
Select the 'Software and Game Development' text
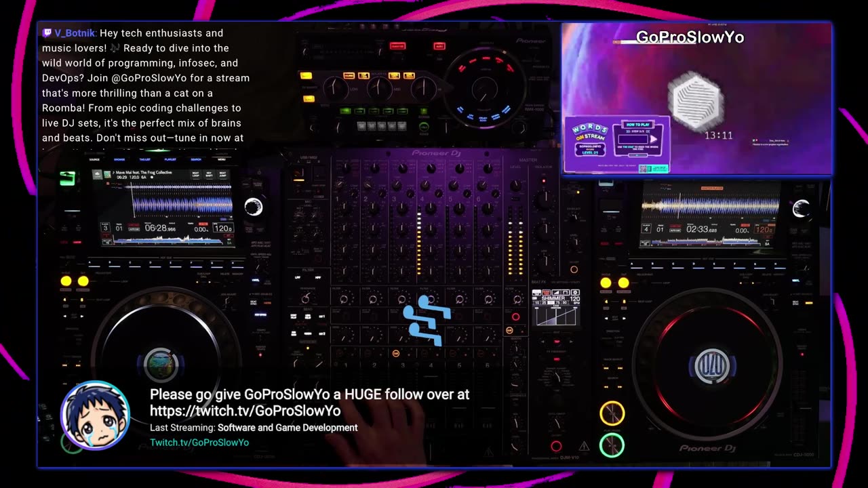(288, 428)
